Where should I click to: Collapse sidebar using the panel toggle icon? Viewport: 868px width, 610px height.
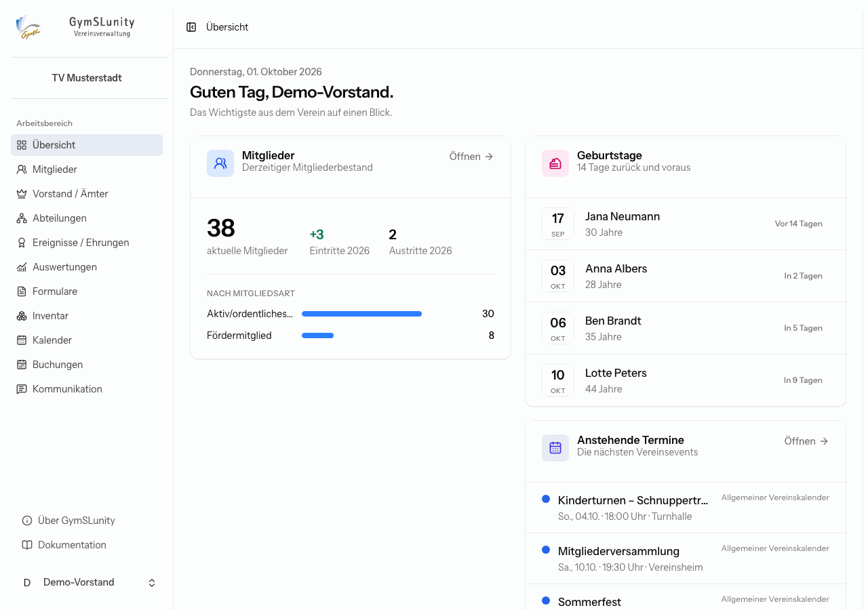[x=191, y=27]
